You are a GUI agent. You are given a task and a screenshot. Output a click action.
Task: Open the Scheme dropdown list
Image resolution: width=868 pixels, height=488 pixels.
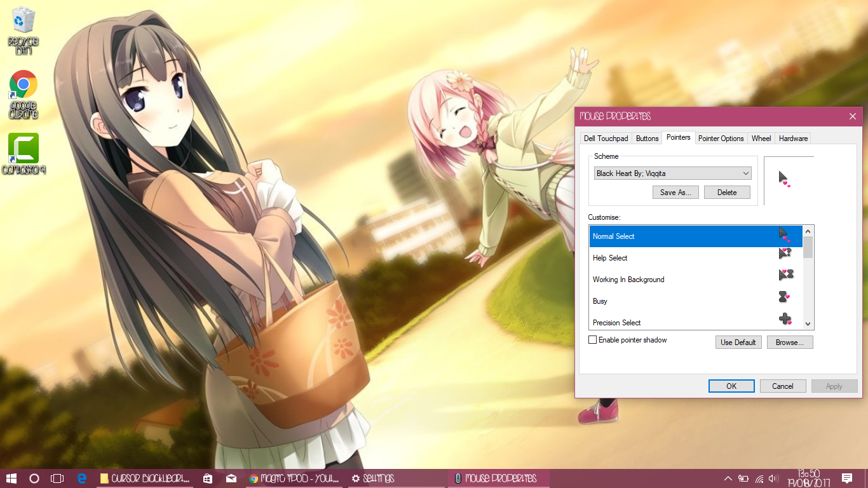[x=673, y=173]
